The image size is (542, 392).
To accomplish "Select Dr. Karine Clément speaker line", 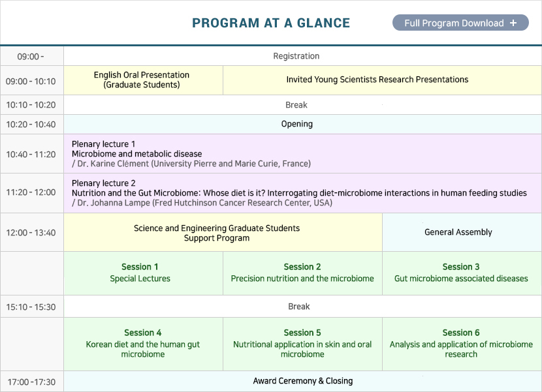I will (191, 164).
